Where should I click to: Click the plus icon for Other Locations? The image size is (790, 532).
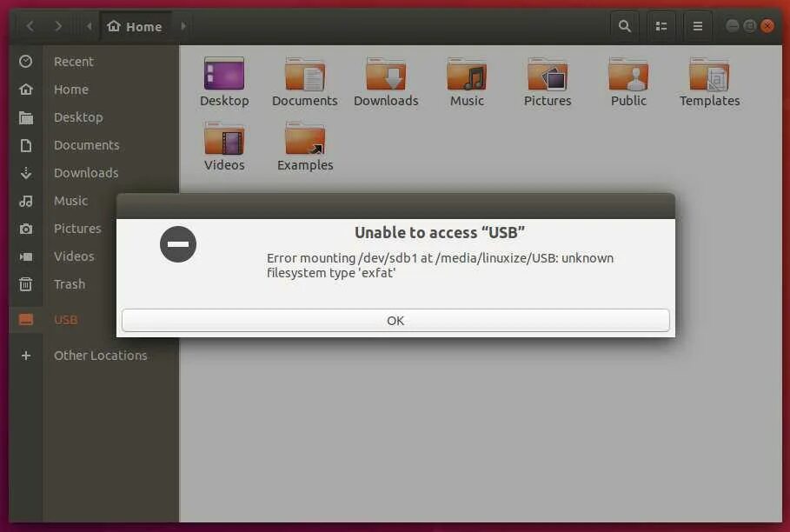26,356
